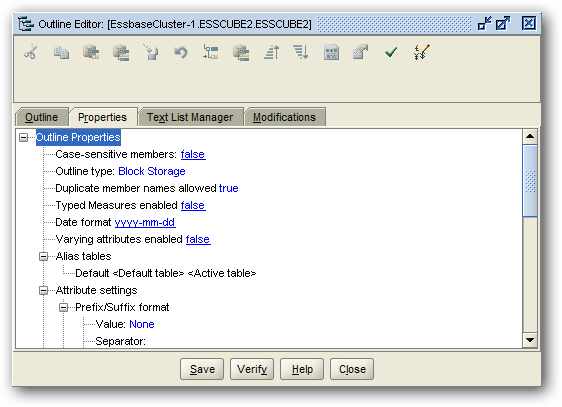
Task: Click the Duplicate member names allowed label
Action: click(136, 188)
